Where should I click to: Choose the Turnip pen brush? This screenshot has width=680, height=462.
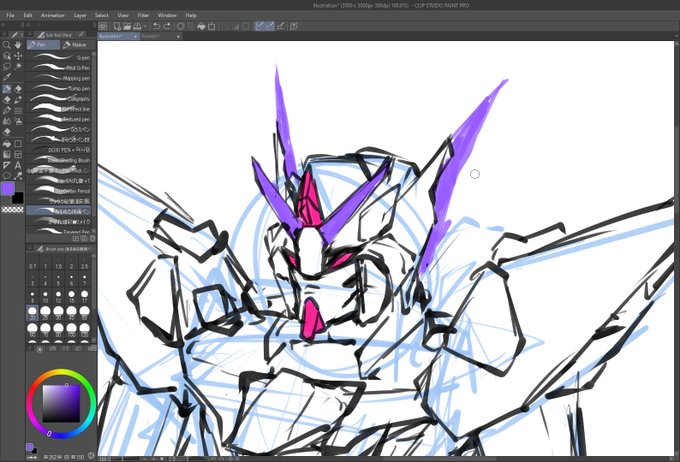[59, 88]
